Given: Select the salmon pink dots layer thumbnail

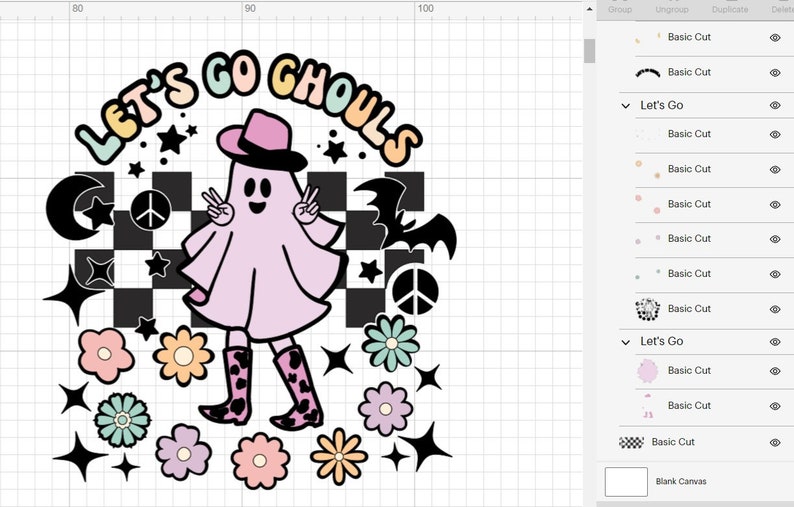Looking at the screenshot, I should point(648,204).
